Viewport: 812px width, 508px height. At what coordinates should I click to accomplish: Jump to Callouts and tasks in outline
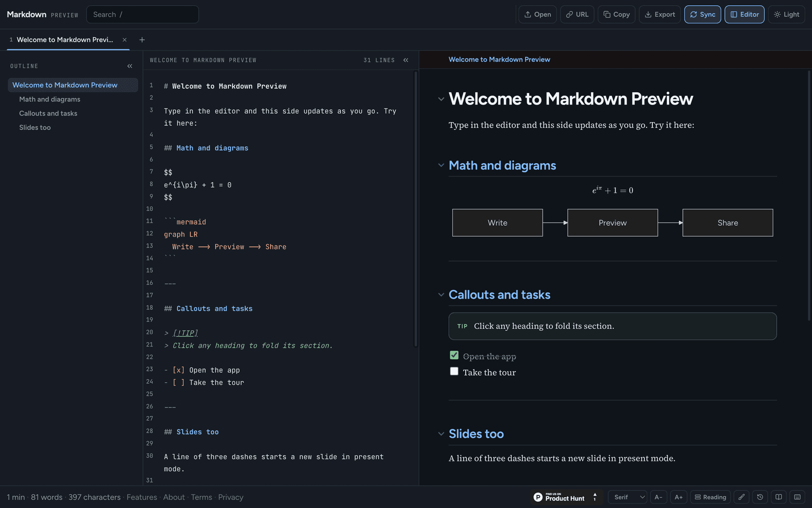coord(48,113)
